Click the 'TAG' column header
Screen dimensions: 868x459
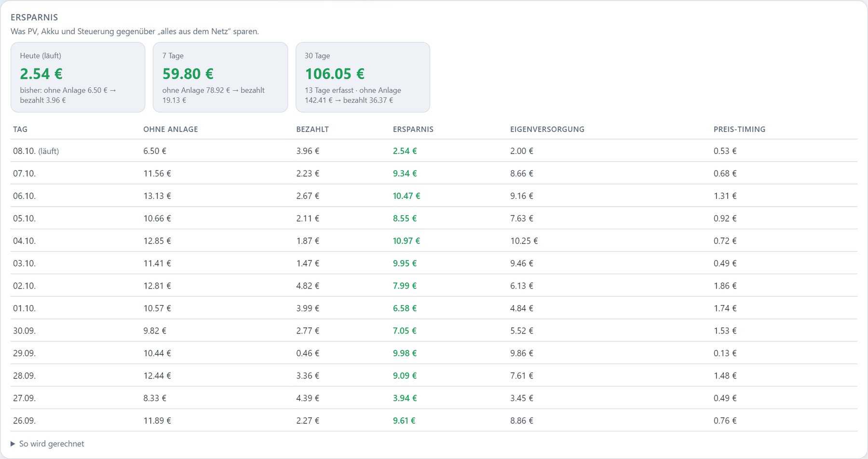[20, 129]
